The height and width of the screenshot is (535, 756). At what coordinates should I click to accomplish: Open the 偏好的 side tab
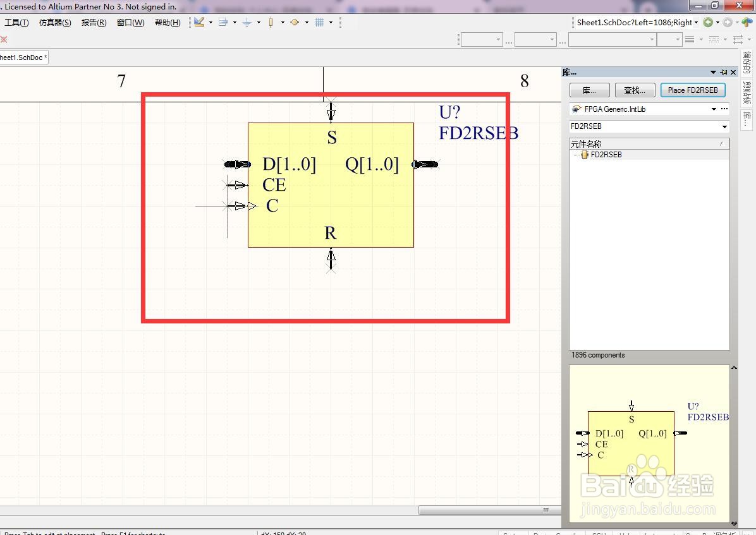(747, 62)
